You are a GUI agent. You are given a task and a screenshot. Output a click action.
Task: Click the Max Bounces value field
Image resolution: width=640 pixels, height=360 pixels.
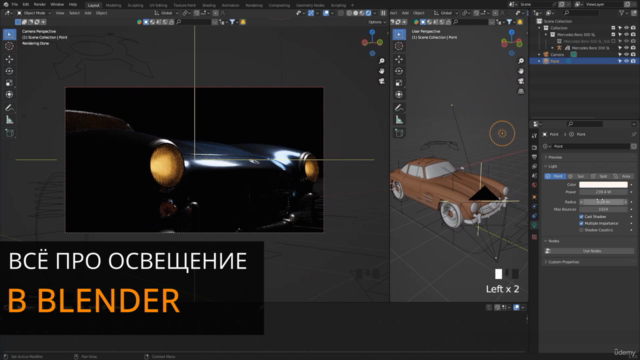coord(603,209)
